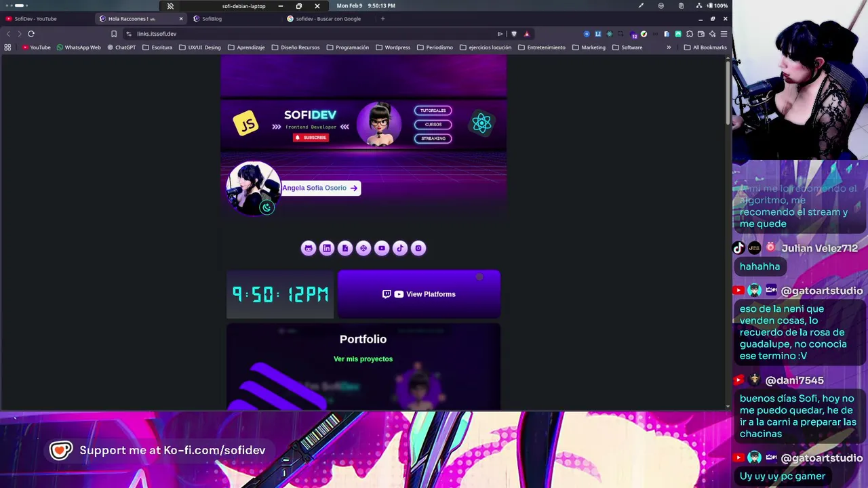The image size is (868, 488).
Task: Open a new tab with plus button
Action: (x=382, y=19)
